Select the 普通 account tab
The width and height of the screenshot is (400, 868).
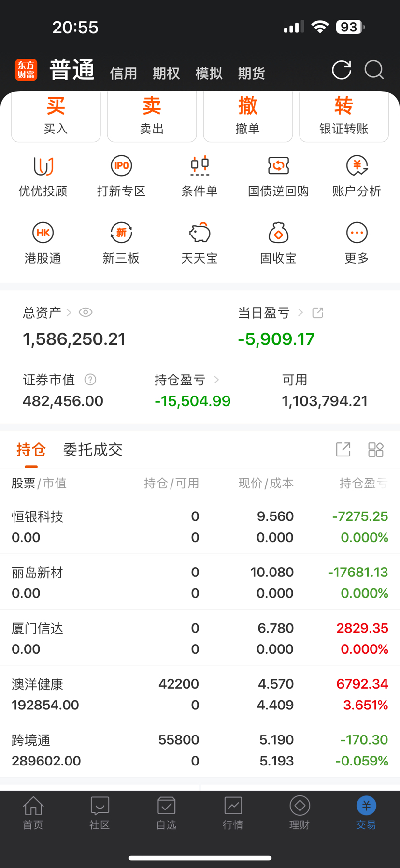[72, 70]
